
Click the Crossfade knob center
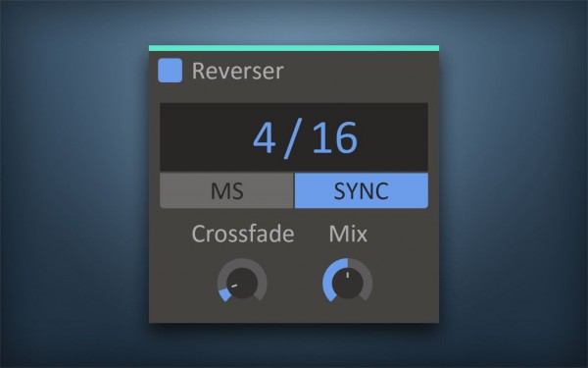point(242,283)
